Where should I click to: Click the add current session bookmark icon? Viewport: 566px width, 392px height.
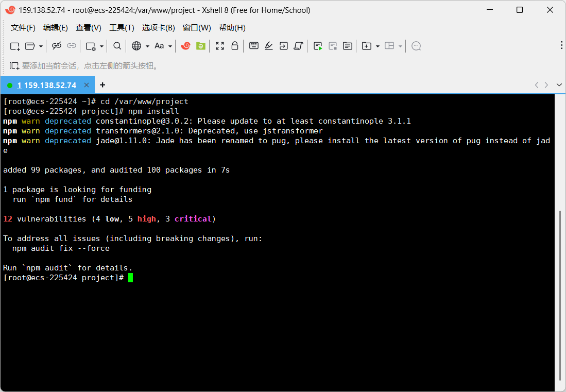point(14,66)
